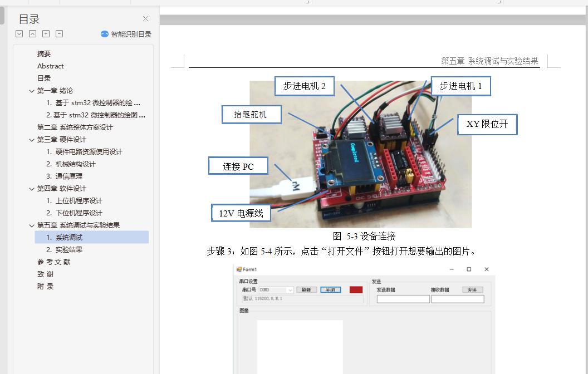The height and width of the screenshot is (374, 588).
Task: Select 第一章 绪论 heading
Action: pyautogui.click(x=55, y=91)
